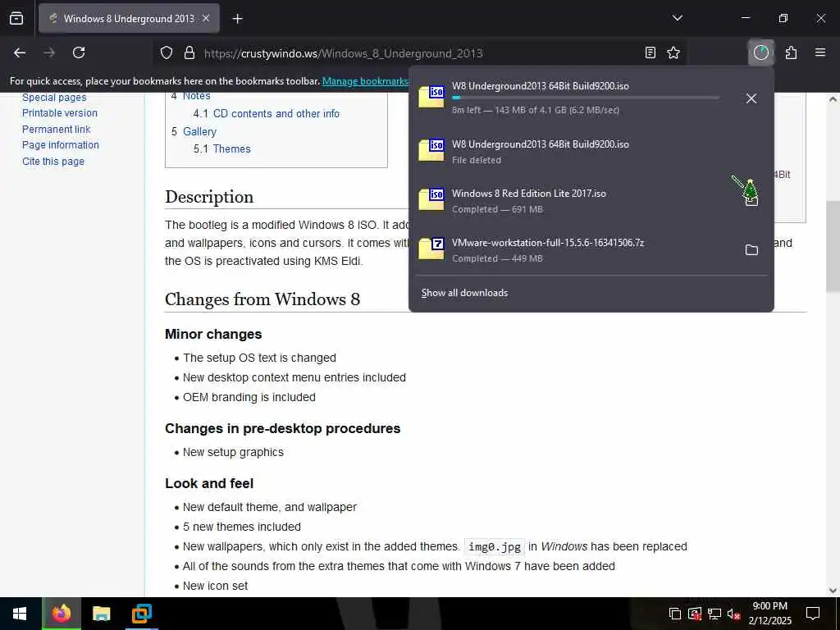Click the downloading W8 Underground2013 ISO file icon
Viewport: 840px width, 630px height.
click(431, 97)
